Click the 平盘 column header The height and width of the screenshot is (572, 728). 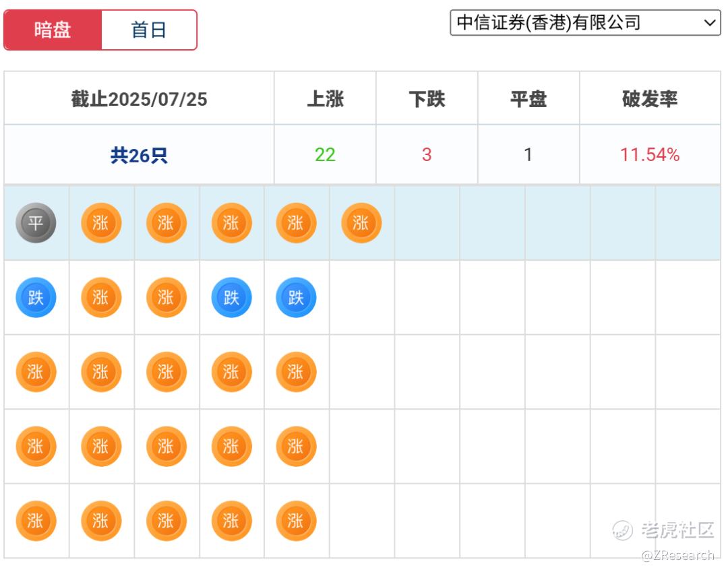tap(528, 99)
